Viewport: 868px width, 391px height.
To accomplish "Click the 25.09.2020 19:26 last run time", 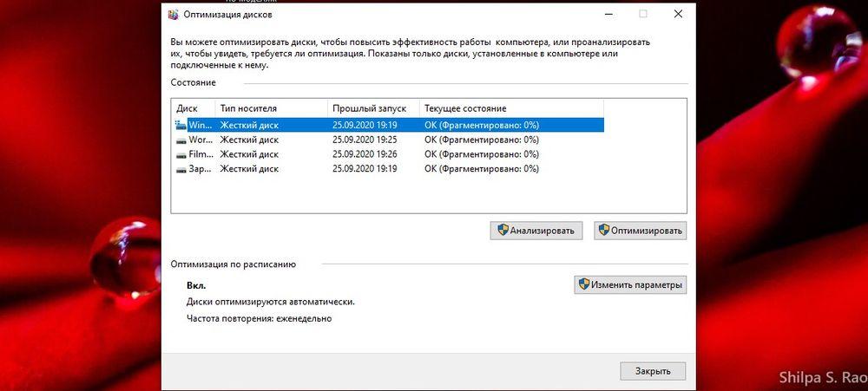I will click(365, 154).
